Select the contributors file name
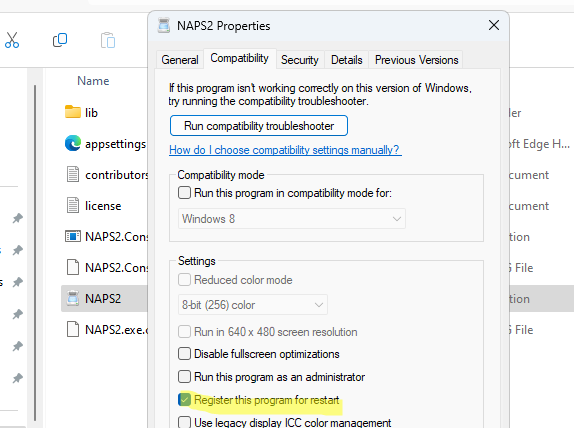This screenshot has width=574, height=428. click(116, 175)
